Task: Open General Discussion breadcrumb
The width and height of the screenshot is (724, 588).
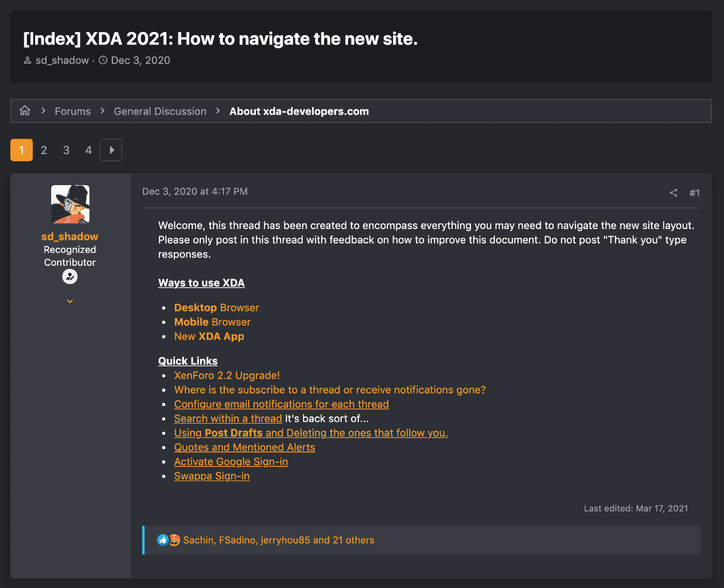Action: click(x=160, y=111)
